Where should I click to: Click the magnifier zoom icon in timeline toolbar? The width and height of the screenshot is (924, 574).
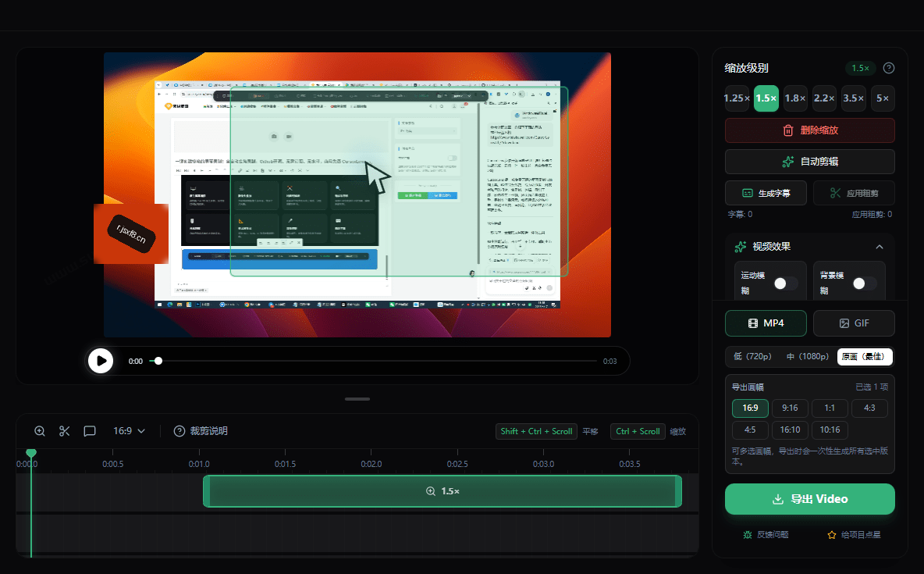point(40,431)
